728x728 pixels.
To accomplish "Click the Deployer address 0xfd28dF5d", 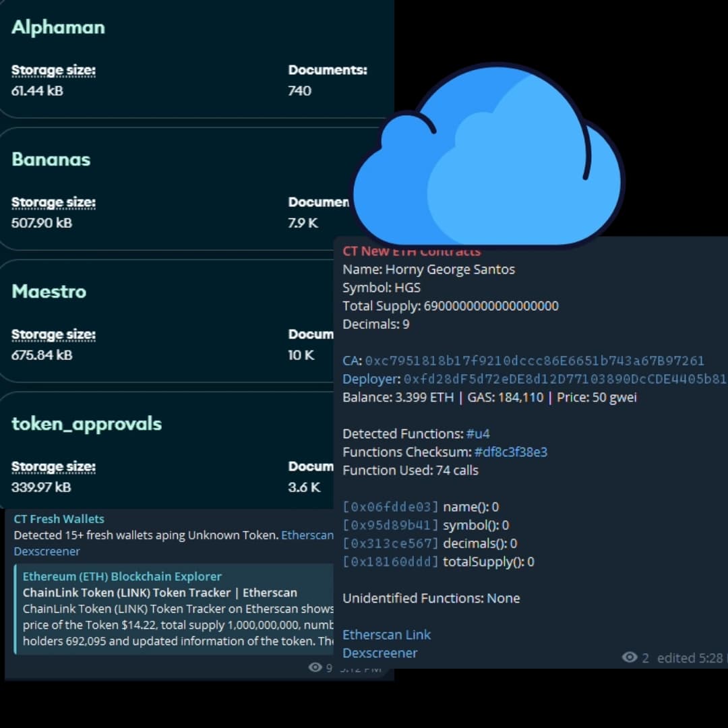I will tap(565, 379).
